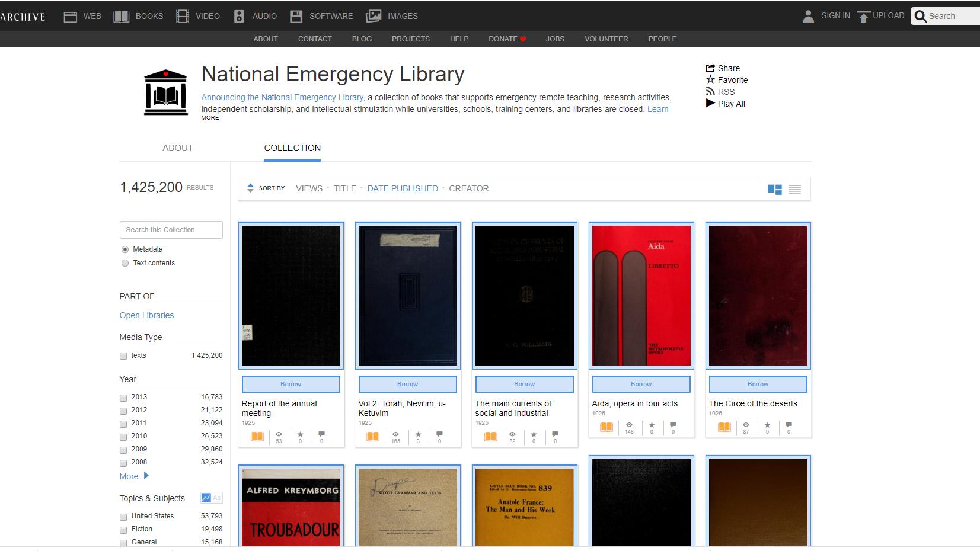The width and height of the screenshot is (980, 551).
Task: Show topics alphabetically with Aa icon
Action: coord(217,498)
